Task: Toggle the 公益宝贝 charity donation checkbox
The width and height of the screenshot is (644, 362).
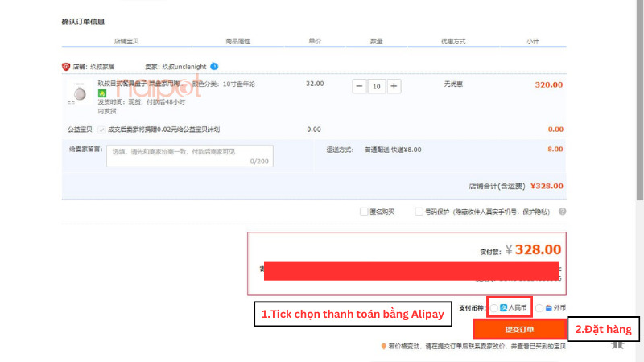Action: click(101, 130)
